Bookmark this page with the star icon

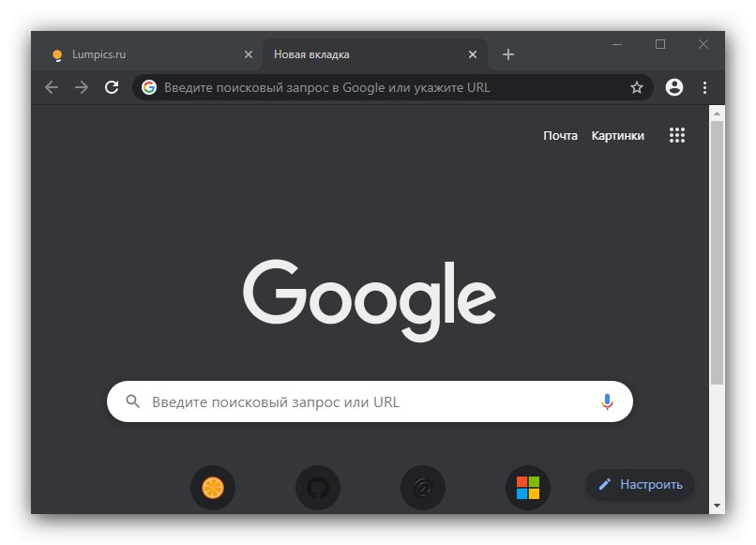(637, 87)
